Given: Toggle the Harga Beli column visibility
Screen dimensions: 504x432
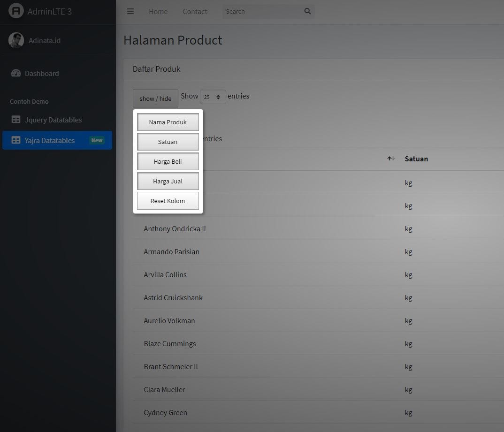Looking at the screenshot, I should pos(168,161).
